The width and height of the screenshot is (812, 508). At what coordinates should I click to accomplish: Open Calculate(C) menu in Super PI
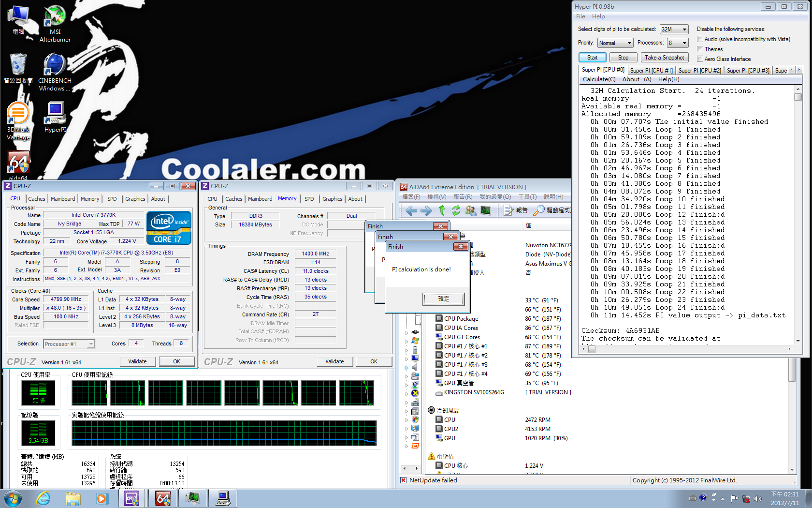599,79
